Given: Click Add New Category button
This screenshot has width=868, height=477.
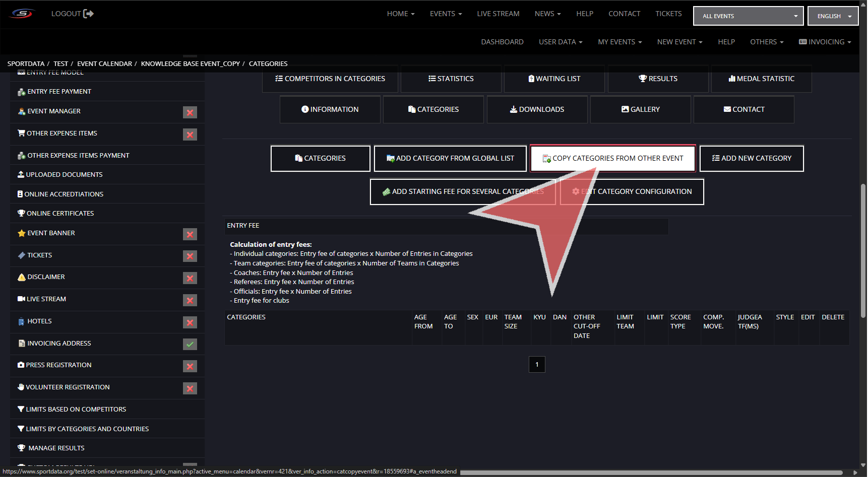Looking at the screenshot, I should 751,158.
